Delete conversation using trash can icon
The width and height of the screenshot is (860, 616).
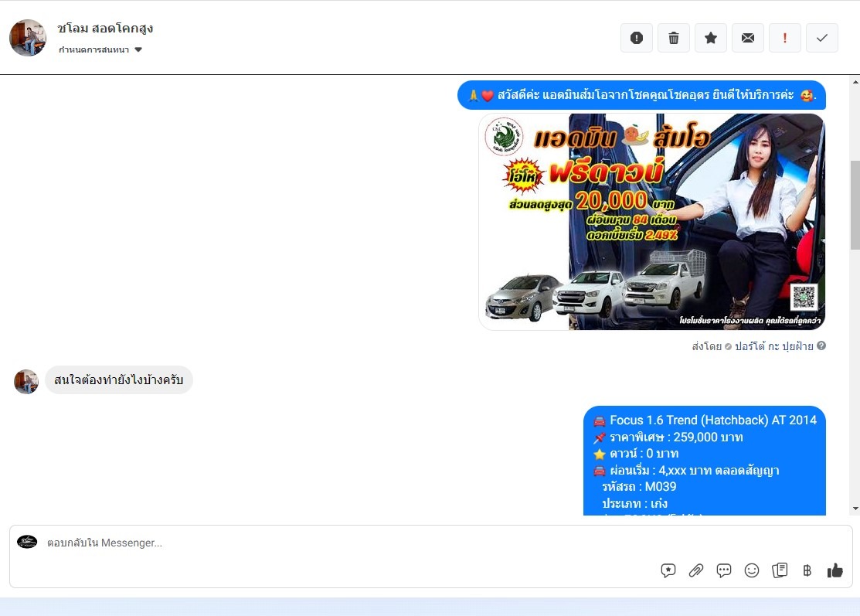673,38
